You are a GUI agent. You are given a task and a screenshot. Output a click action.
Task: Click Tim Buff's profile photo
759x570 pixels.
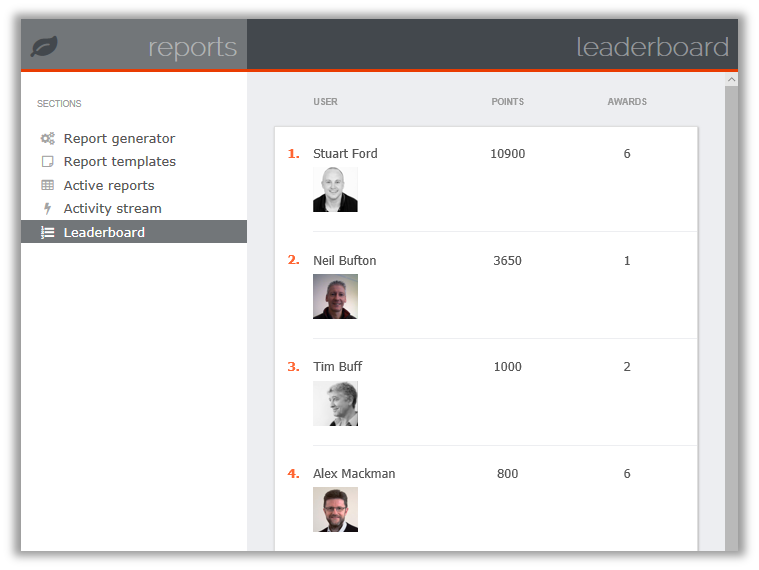click(335, 404)
